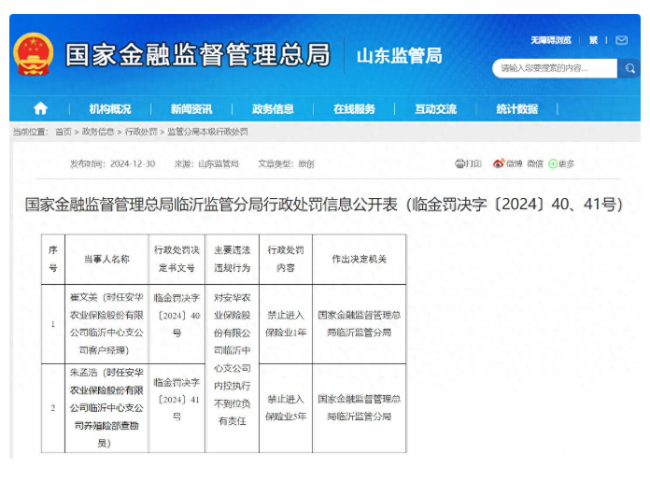Click the row 1 decision authority cell
The width and height of the screenshot is (650, 481).
(x=359, y=324)
